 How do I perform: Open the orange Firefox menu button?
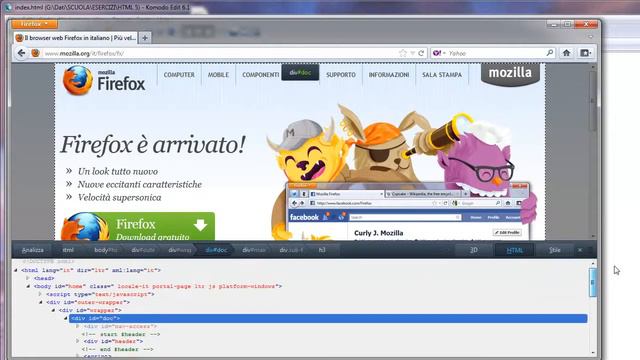[x=34, y=24]
